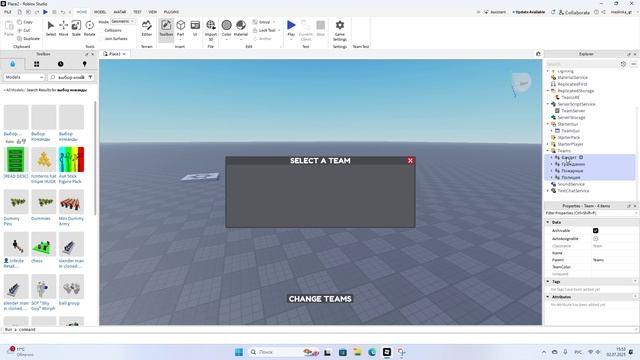Open the AVATAR ribbon tab
This screenshot has width=640, height=360.
coord(120,12)
